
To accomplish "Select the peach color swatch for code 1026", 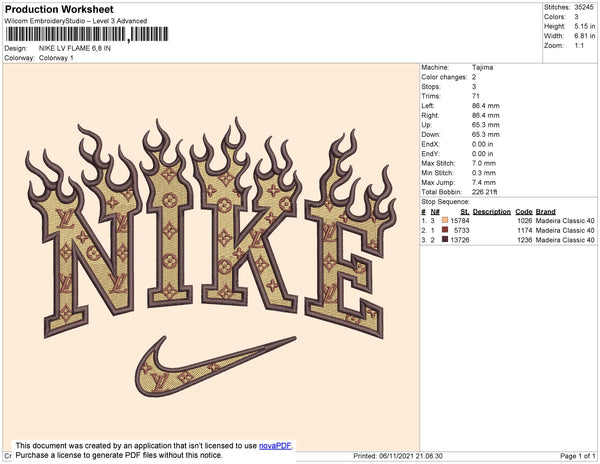I will [x=445, y=220].
